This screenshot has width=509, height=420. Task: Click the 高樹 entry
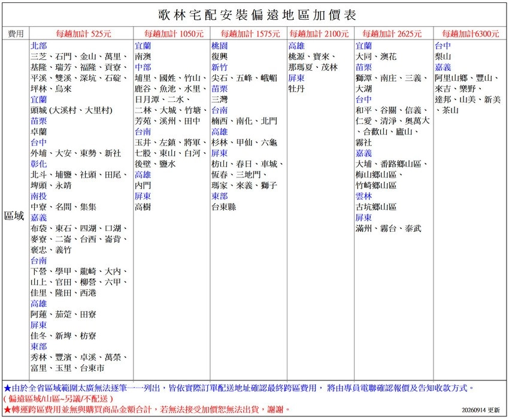pyautogui.click(x=143, y=207)
